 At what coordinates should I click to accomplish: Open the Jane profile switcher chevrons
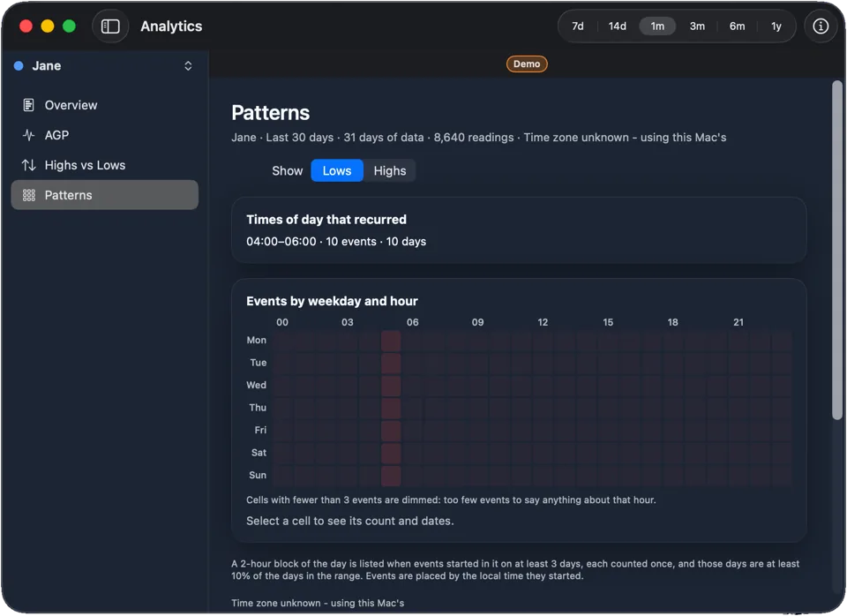tap(188, 66)
